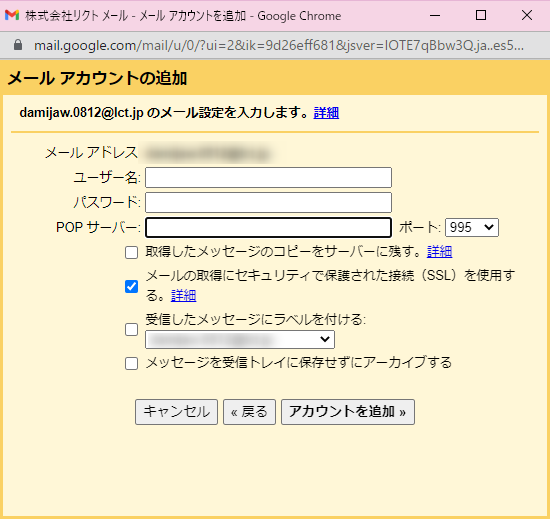Click アカウントを追加 » button
This screenshot has width=550, height=519.
tap(348, 412)
